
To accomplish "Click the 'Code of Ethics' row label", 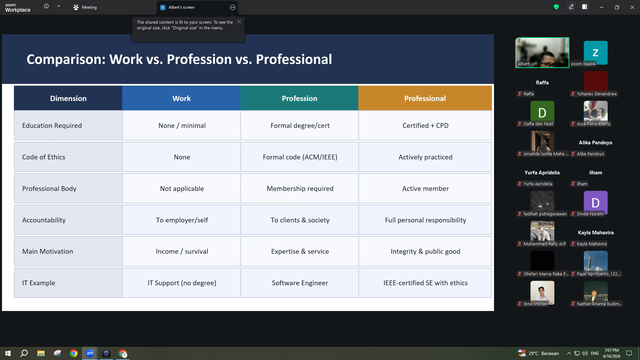I will [x=43, y=157].
